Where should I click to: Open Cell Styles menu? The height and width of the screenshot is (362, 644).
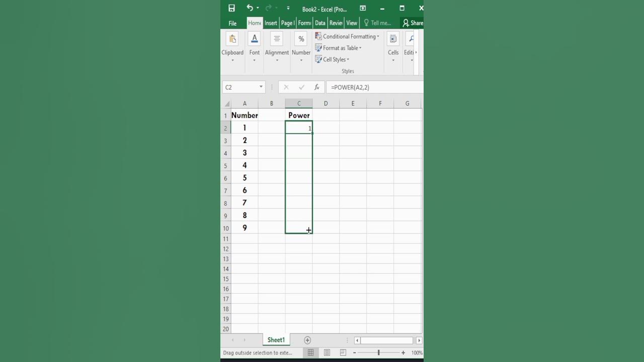pos(332,59)
